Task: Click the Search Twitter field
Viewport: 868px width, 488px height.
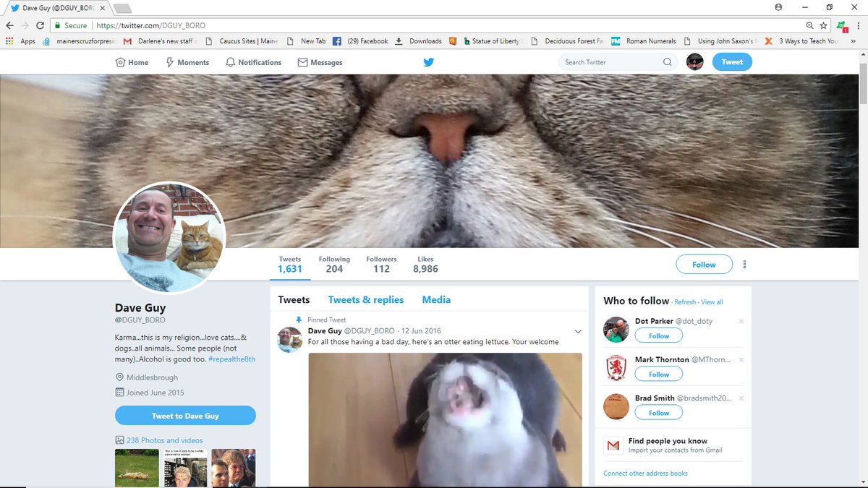Action: click(618, 62)
